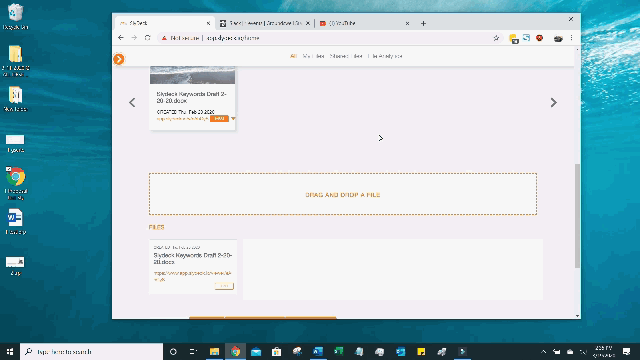Expand the orange sidebar arrow button
640x360 pixels.
(x=119, y=59)
